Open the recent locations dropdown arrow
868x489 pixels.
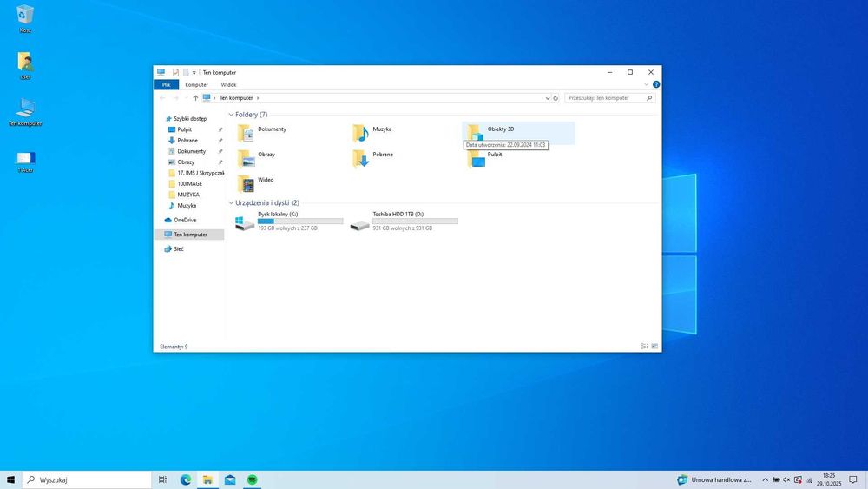pyautogui.click(x=186, y=98)
